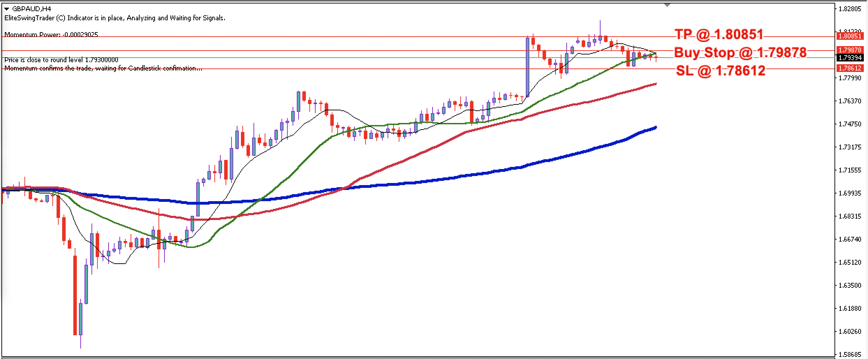Viewport: 868px width, 359px height.
Task: Select the tall red candle at chart's lowest drop
Action: coord(75,295)
